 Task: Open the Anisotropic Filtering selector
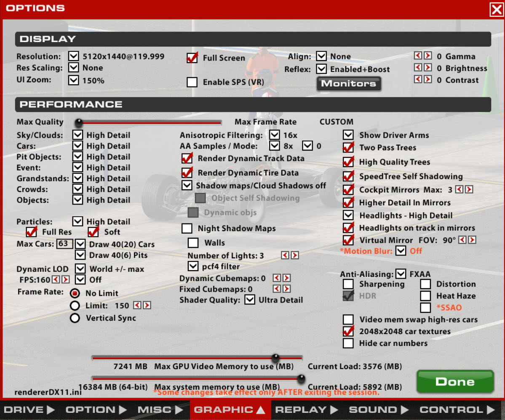[x=274, y=135]
